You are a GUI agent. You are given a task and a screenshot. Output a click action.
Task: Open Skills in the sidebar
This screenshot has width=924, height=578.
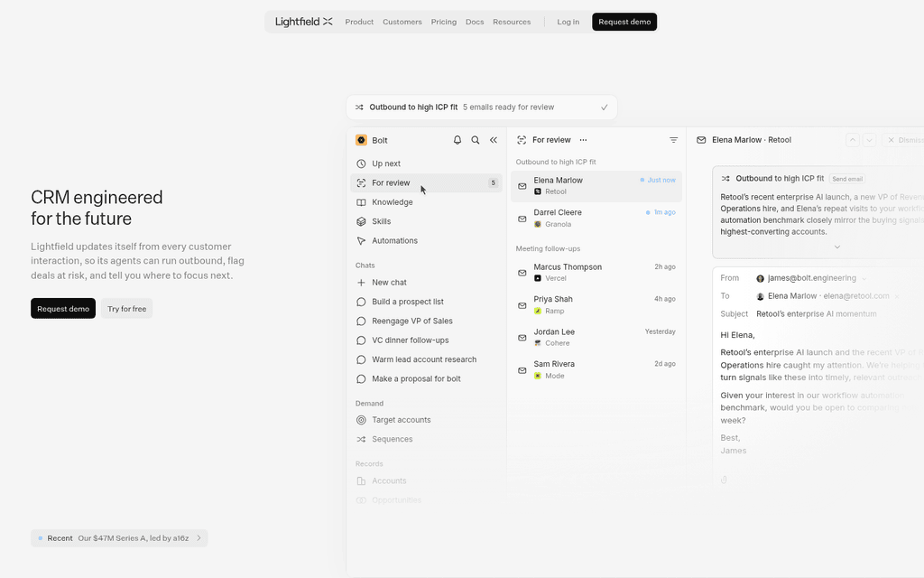click(426, 221)
